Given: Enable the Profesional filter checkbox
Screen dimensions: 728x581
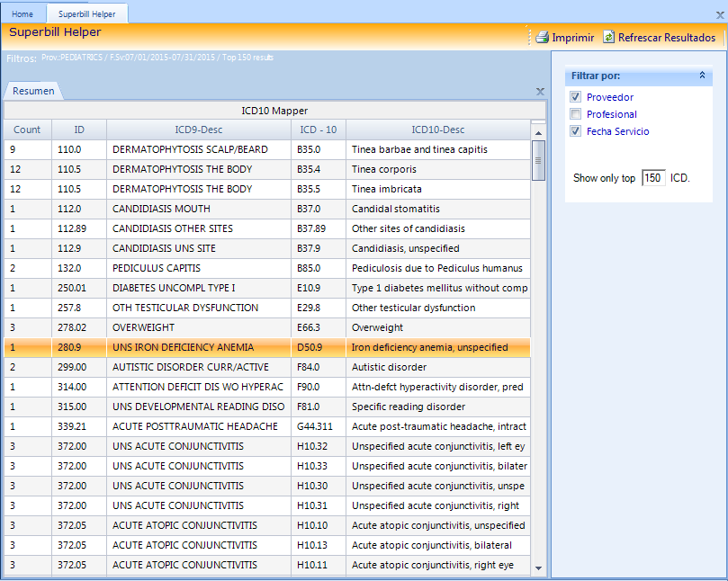Looking at the screenshot, I should 575,114.
